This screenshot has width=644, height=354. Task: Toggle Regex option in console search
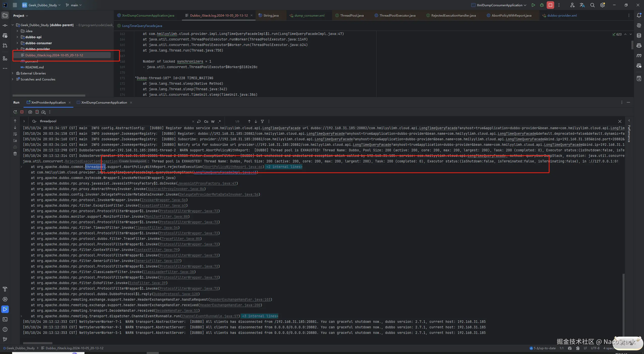click(219, 121)
